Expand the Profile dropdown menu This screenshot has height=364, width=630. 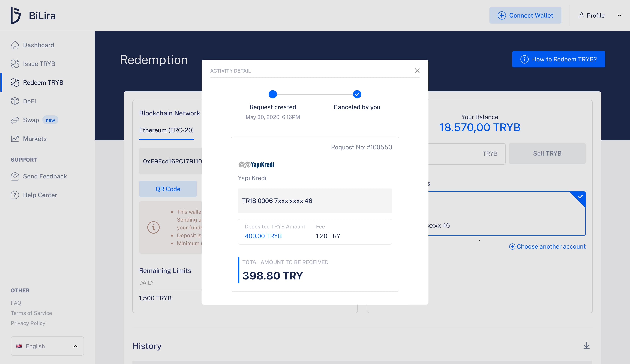pos(619,16)
